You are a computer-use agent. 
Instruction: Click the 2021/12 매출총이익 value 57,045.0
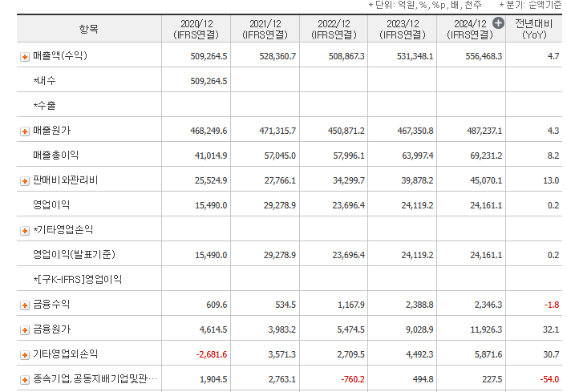[x=280, y=156]
